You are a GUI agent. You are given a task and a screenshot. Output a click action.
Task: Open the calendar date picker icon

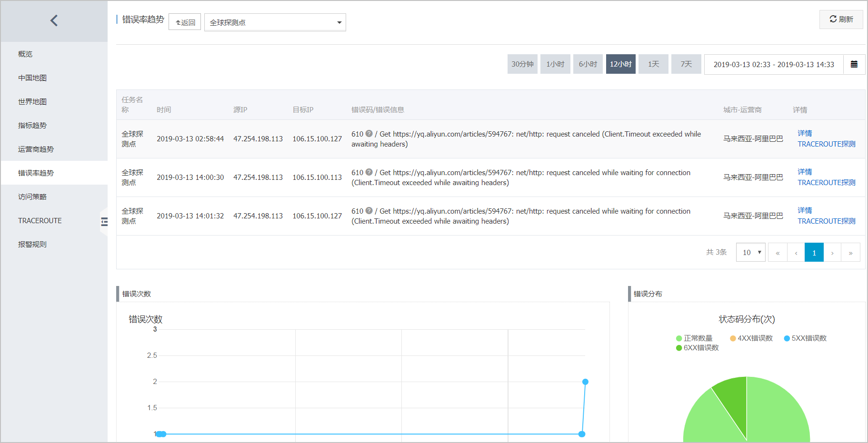point(854,64)
